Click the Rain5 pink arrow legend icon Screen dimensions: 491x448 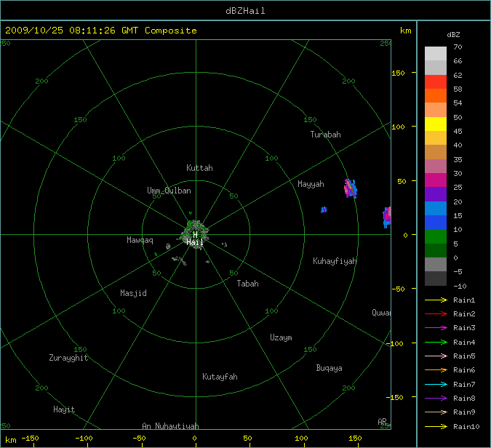click(436, 356)
